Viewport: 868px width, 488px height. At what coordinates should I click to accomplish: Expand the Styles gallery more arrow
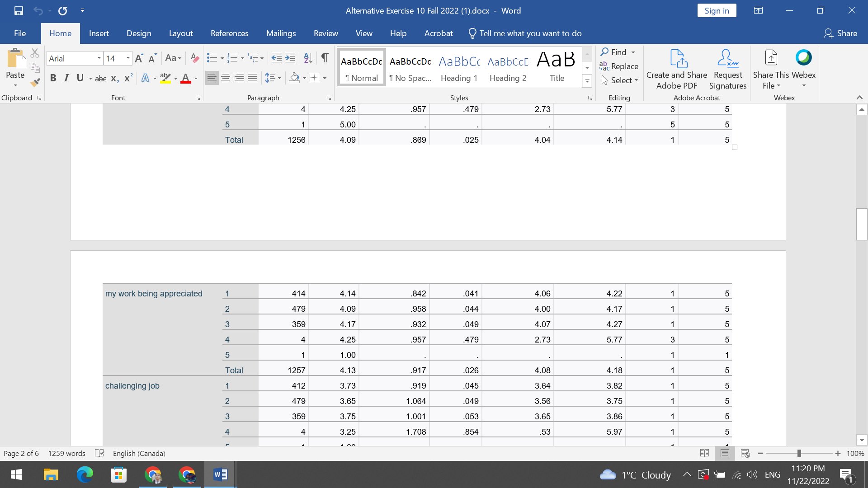tap(587, 81)
